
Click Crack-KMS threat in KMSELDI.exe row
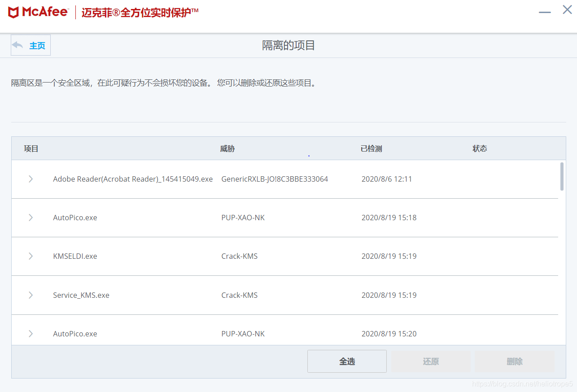(x=240, y=256)
